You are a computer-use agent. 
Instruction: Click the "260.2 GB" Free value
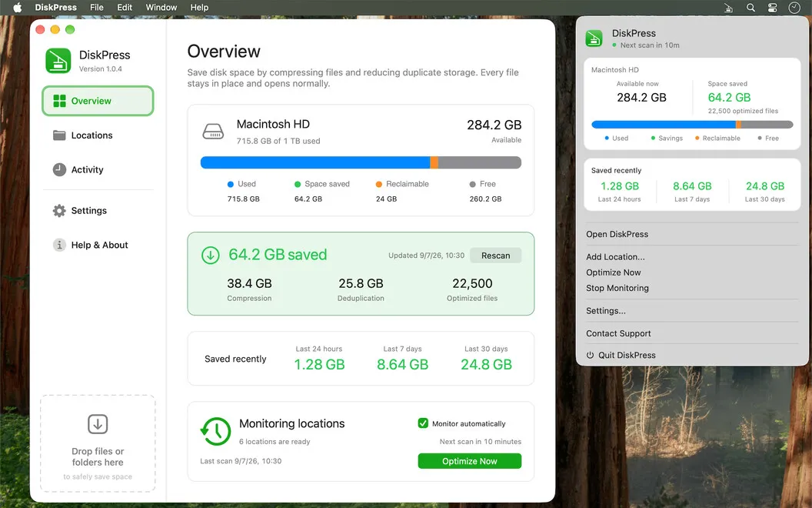[x=485, y=199]
